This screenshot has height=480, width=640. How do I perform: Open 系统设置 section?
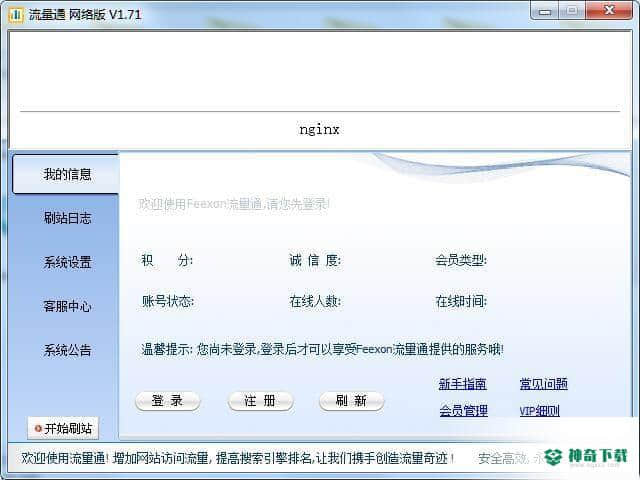point(67,262)
